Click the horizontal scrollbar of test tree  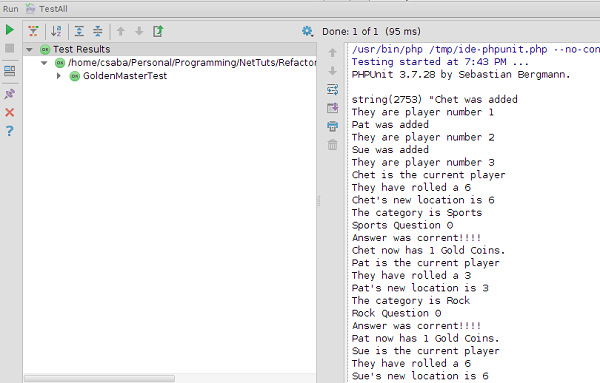pos(99,378)
